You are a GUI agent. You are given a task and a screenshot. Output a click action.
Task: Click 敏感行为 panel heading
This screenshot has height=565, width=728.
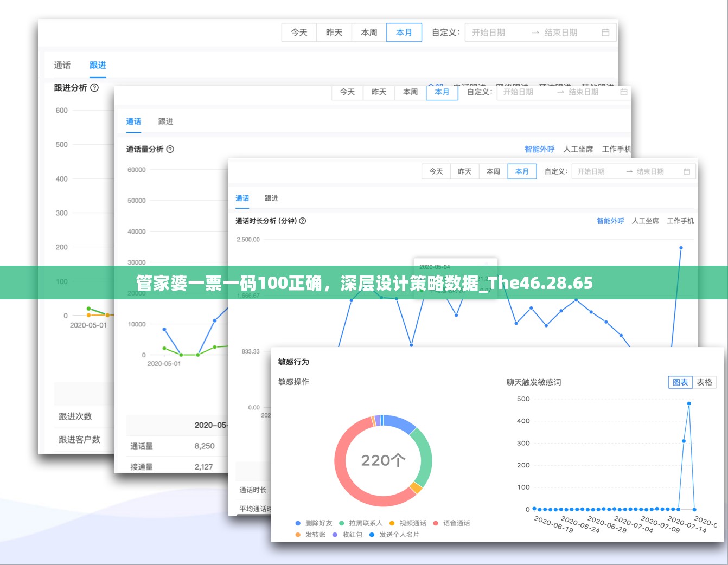tap(293, 362)
